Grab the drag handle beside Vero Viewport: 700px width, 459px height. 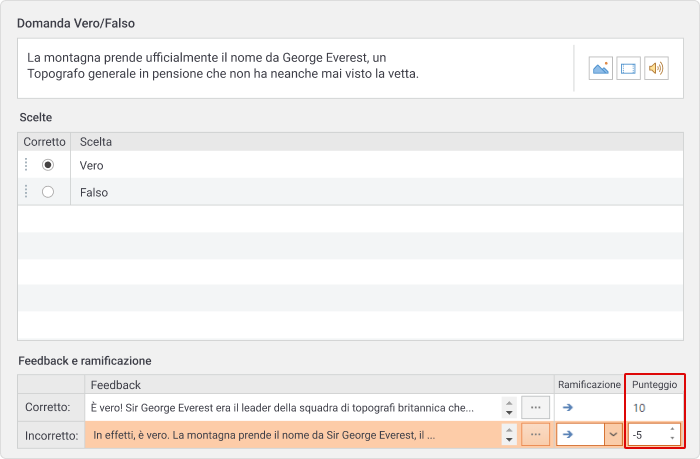[26, 165]
